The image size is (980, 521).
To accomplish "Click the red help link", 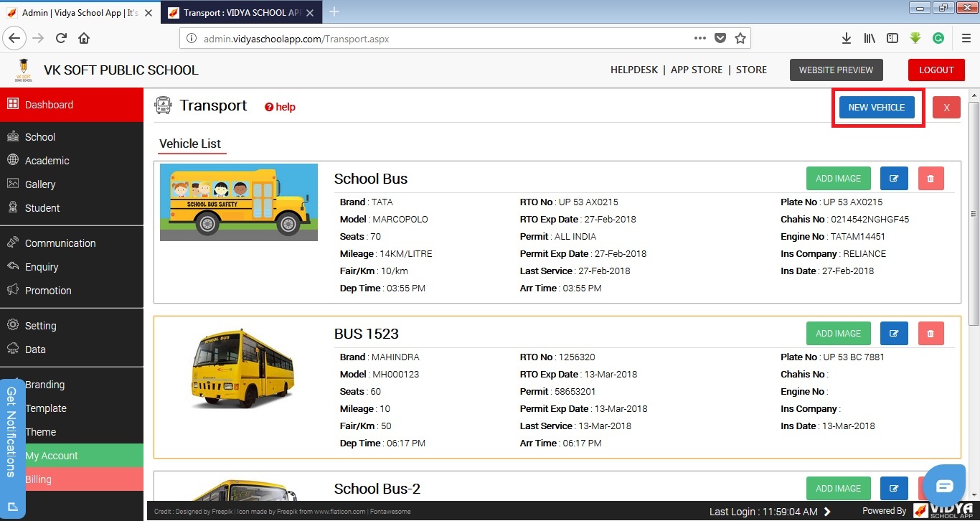I will (x=280, y=107).
